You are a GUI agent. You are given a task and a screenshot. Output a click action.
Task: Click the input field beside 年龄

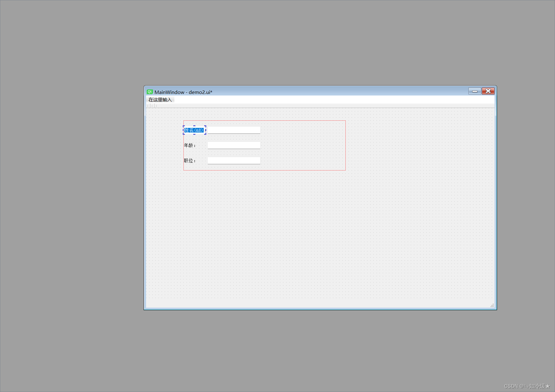tap(234, 145)
